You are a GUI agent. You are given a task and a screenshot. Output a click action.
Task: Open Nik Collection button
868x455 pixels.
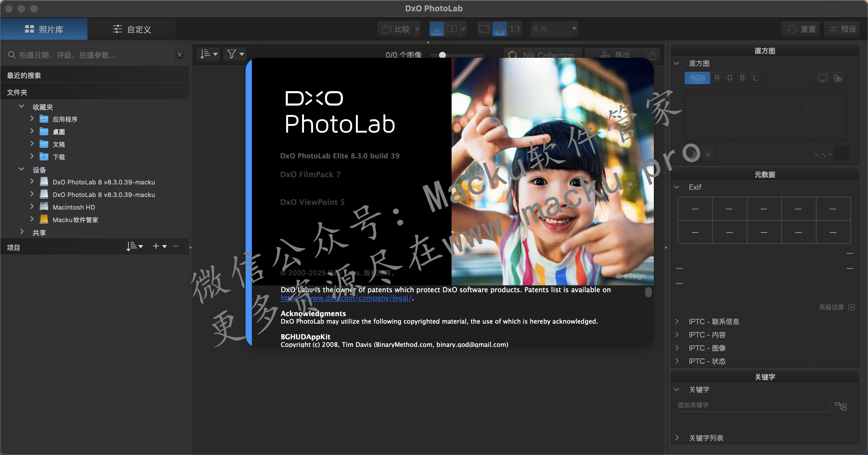pyautogui.click(x=543, y=55)
